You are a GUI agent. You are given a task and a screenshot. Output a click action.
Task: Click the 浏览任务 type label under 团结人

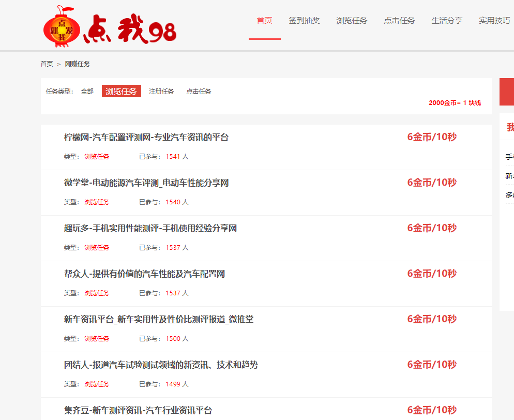[97, 384]
